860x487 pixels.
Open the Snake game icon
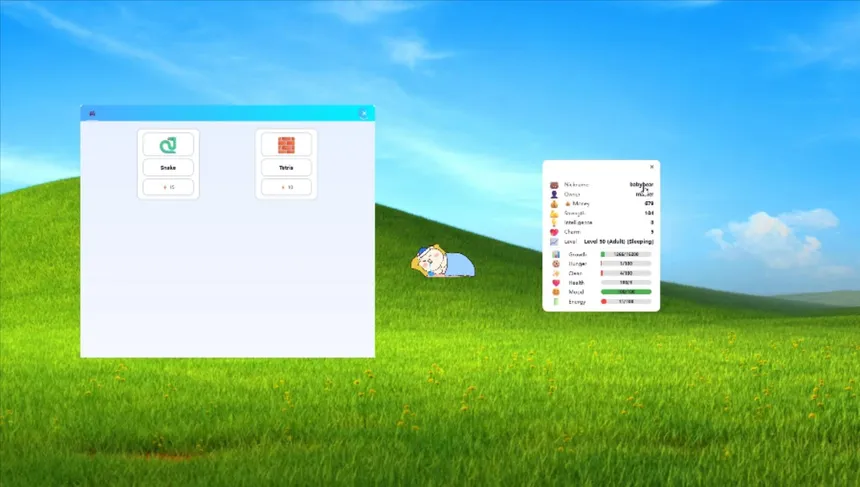tap(168, 145)
